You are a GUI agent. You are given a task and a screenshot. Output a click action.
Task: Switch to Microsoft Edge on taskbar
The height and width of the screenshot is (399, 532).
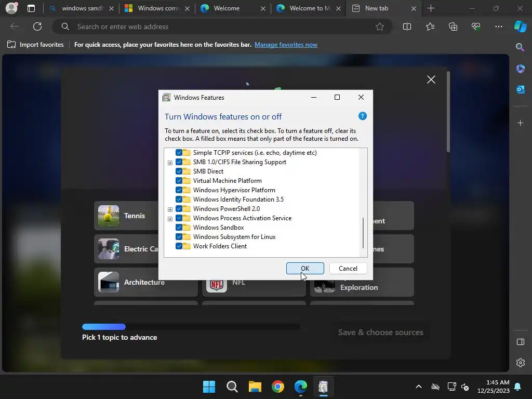pos(301,387)
